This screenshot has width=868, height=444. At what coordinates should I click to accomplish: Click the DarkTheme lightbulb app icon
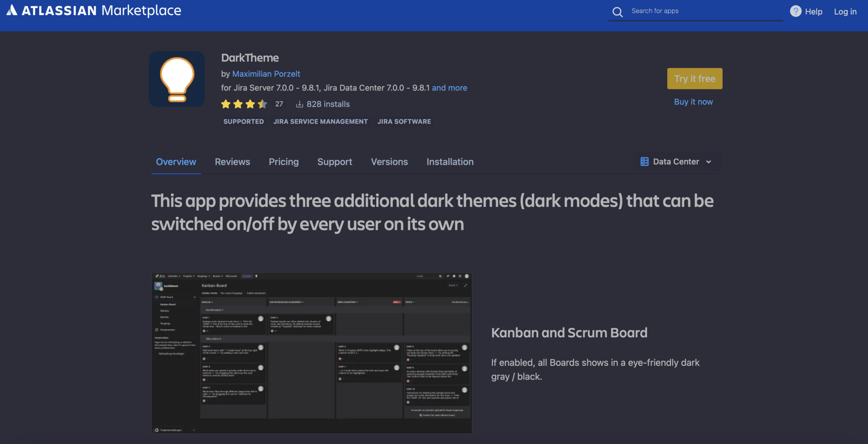[177, 79]
